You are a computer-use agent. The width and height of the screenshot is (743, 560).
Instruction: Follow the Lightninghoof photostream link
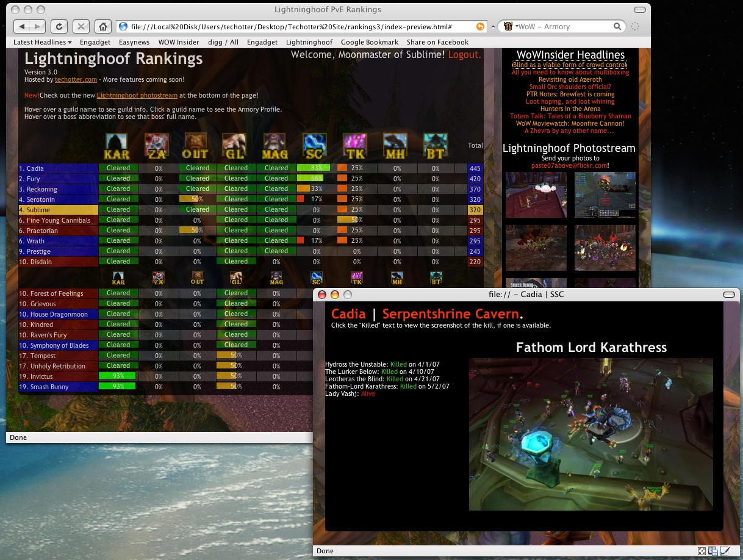[137, 95]
